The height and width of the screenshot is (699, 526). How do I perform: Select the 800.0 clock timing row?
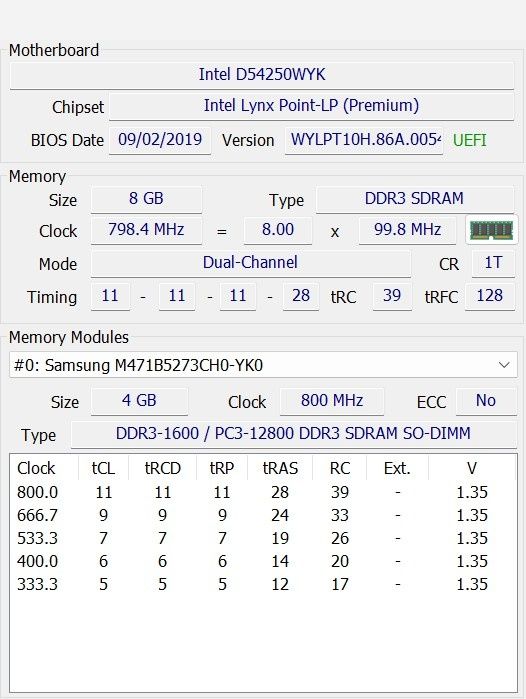coord(263,492)
